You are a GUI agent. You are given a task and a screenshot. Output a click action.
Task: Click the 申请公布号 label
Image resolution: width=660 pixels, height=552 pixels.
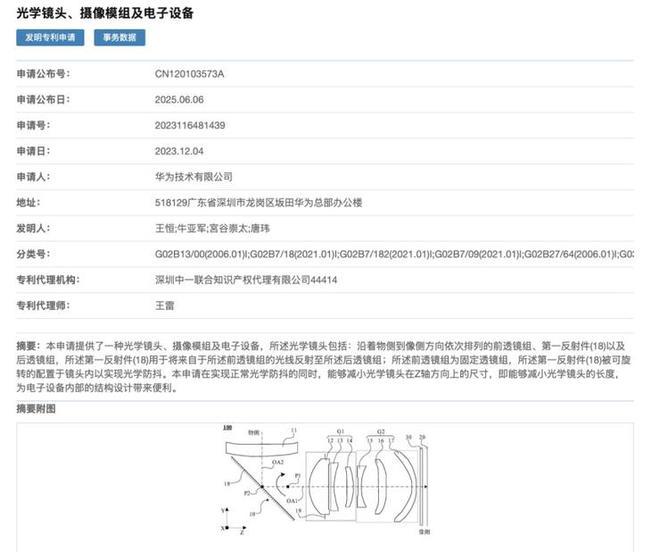(43, 74)
